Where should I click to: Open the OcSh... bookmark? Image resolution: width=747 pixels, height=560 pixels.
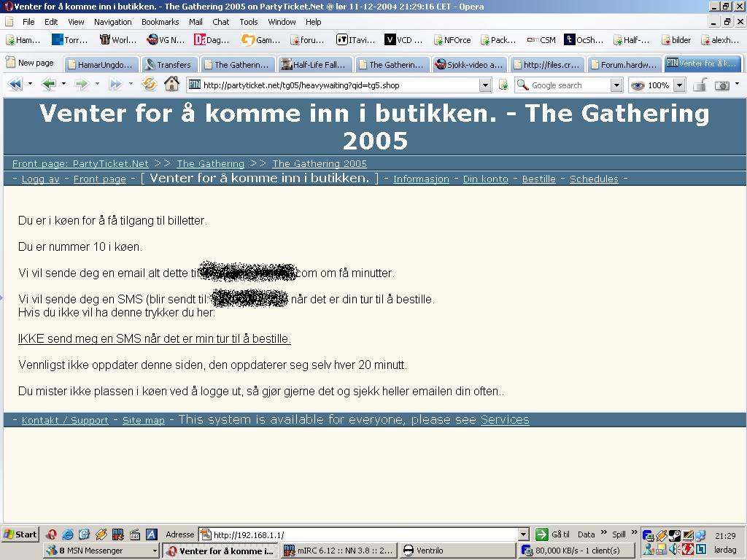[584, 40]
